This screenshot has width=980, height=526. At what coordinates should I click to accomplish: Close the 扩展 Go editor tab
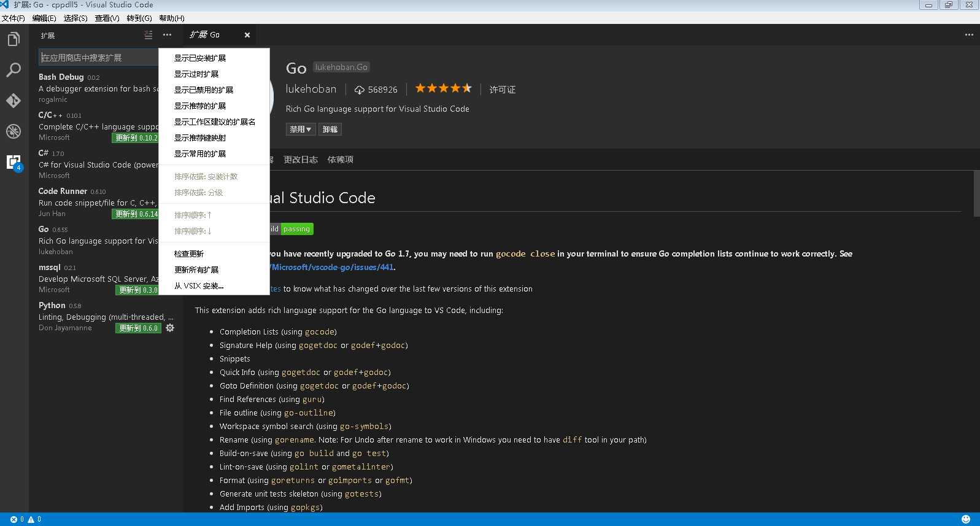[x=247, y=35]
